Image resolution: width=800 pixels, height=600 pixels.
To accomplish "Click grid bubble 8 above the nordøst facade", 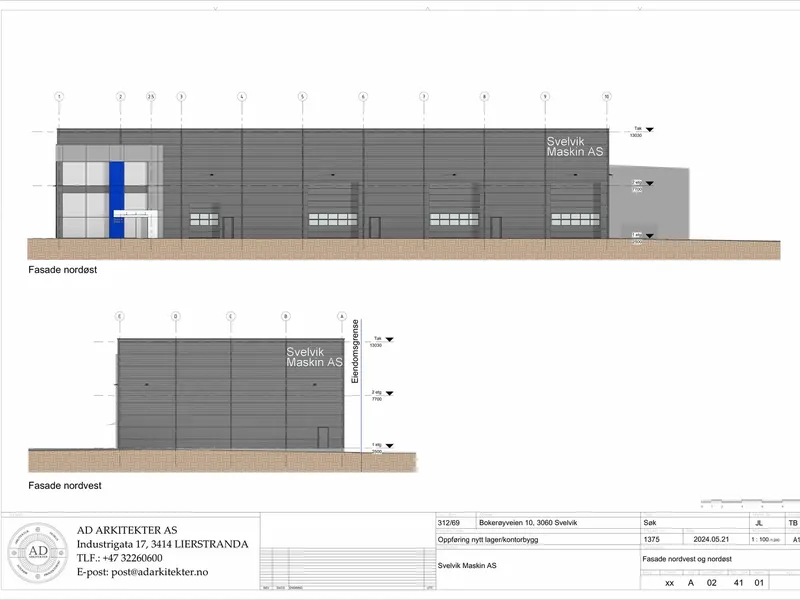I will point(485,96).
